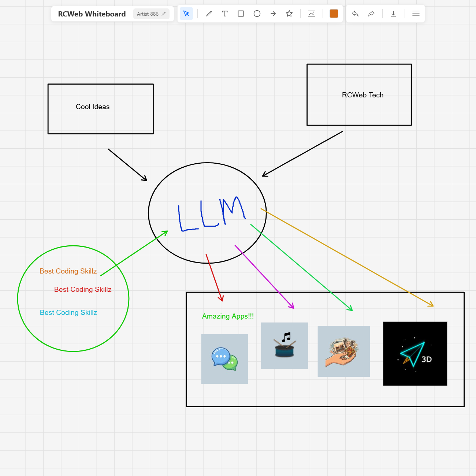Select the 3D paper plane image
The height and width of the screenshot is (476, 476).
[x=415, y=353]
